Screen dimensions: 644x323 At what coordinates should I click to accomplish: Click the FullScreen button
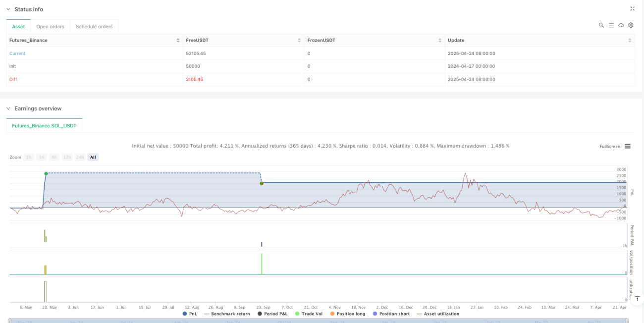click(610, 146)
